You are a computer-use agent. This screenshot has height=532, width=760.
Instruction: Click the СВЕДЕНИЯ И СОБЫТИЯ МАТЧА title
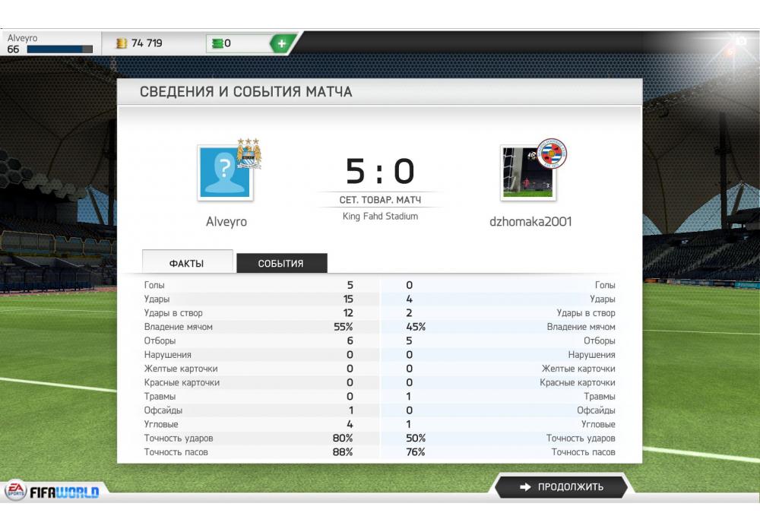coord(245,91)
